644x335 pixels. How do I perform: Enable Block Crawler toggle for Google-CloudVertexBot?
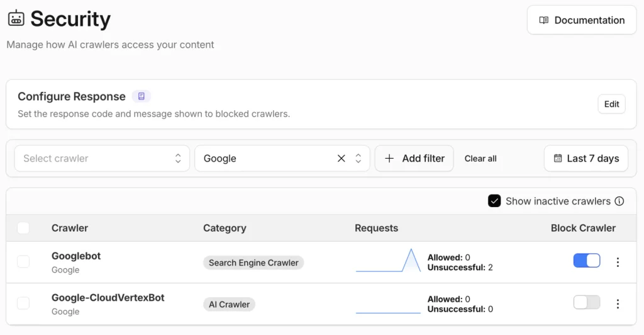tap(587, 302)
